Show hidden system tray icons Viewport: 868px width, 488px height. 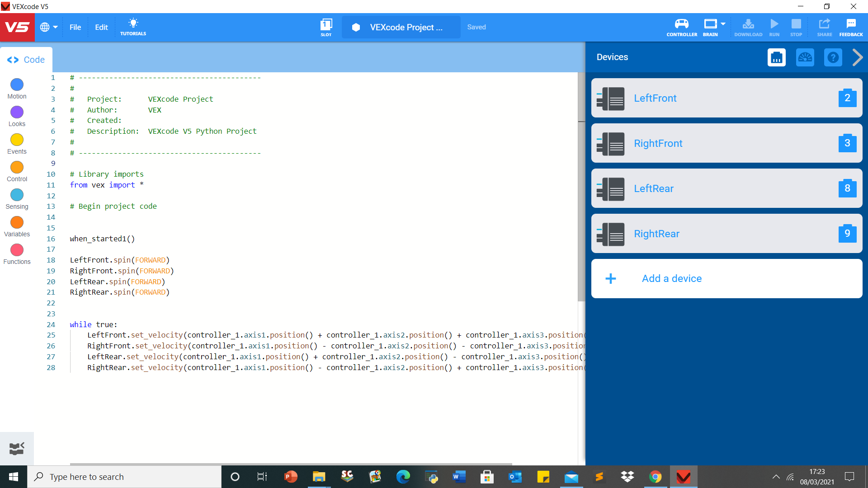tap(776, 477)
